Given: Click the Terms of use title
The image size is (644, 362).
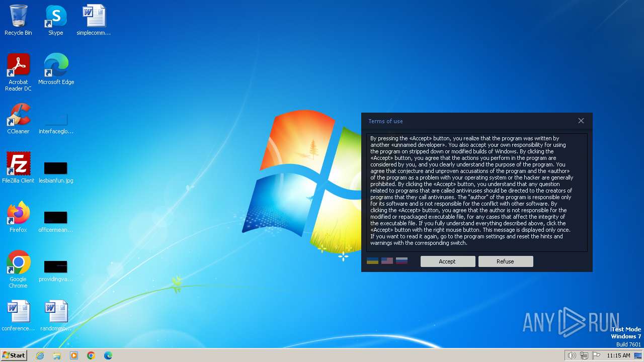Looking at the screenshot, I should tap(385, 121).
